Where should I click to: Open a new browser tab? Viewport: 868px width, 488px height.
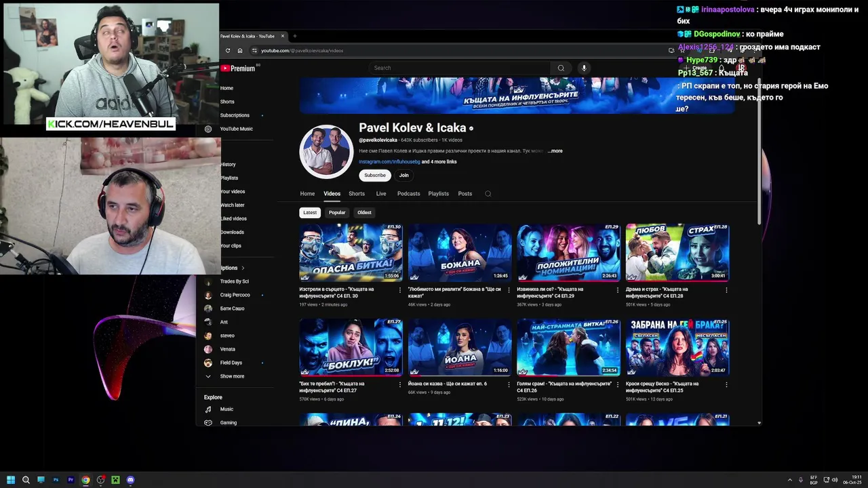tap(294, 36)
